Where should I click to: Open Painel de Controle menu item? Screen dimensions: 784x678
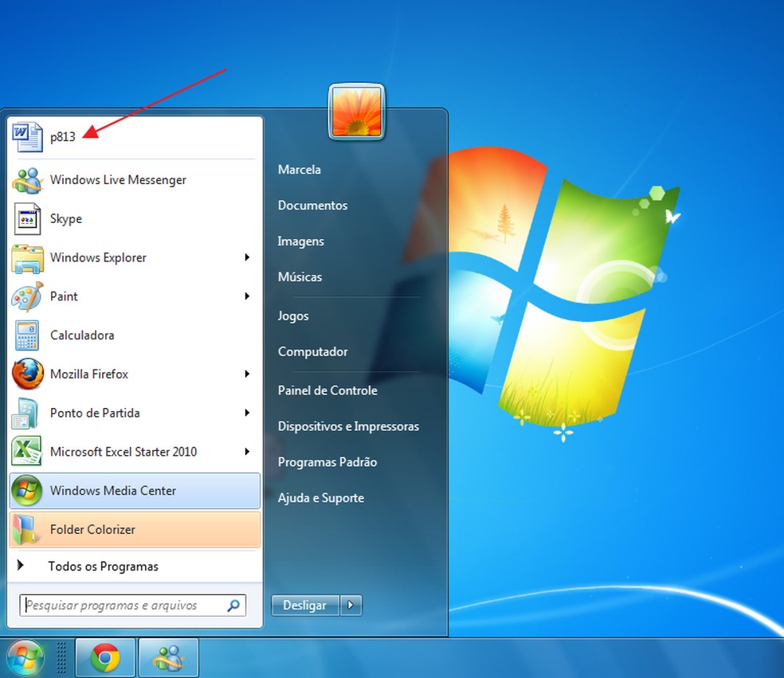tap(327, 390)
